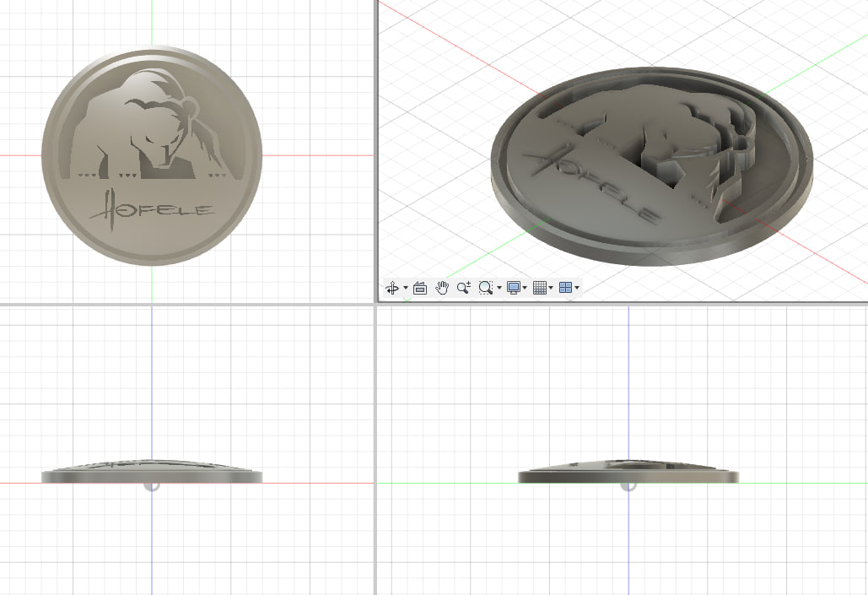The height and width of the screenshot is (595, 868).
Task: Click the Viewports layout icon
Action: click(x=565, y=288)
